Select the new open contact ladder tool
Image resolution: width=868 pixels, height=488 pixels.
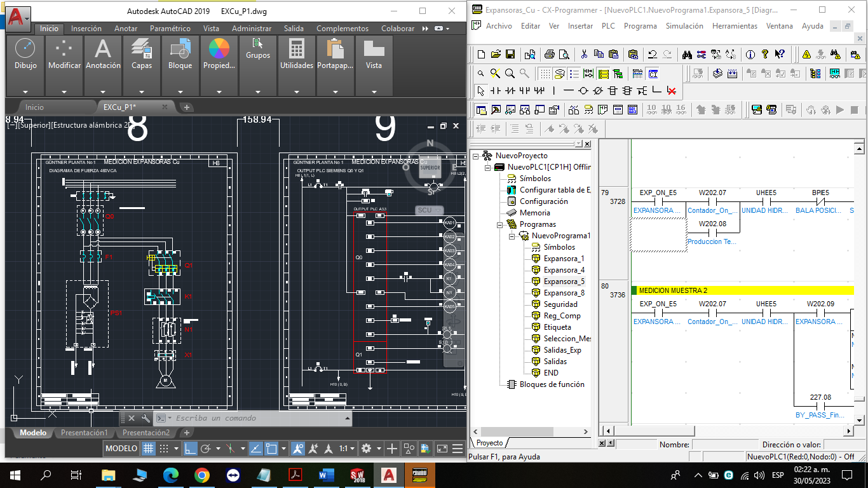(496, 91)
